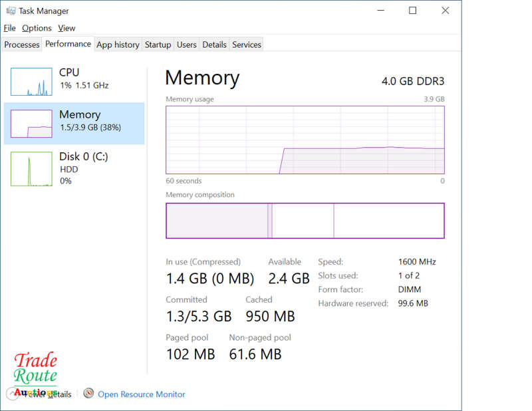This screenshot has width=532, height=411.
Task: Open the Users tab
Action: (187, 45)
